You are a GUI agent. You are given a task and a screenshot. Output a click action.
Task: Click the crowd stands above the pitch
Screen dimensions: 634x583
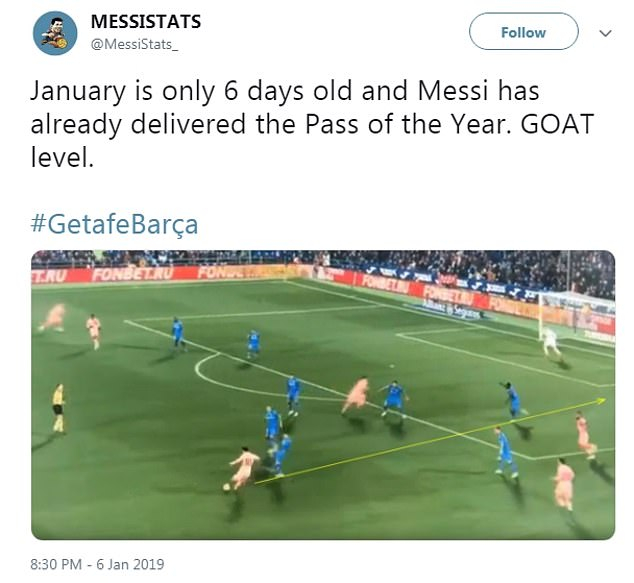point(323,259)
